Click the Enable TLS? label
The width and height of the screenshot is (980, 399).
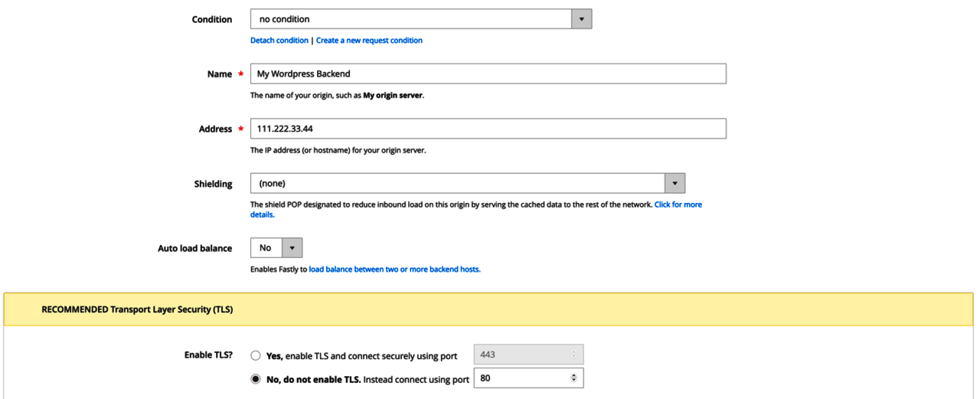208,355
